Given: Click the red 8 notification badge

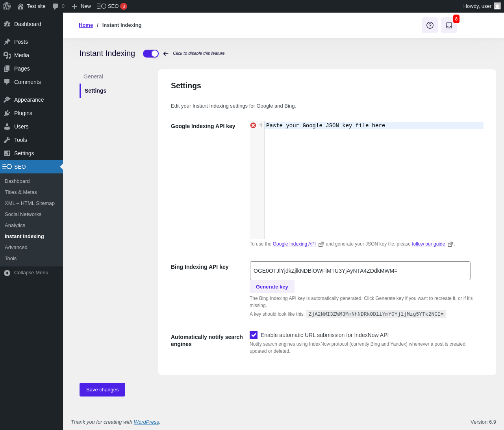Looking at the screenshot, I should (x=456, y=19).
